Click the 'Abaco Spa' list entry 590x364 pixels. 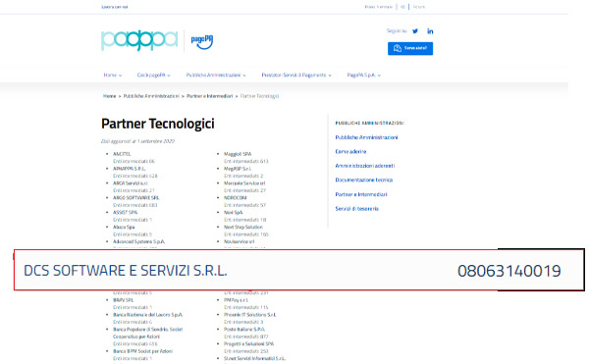click(124, 227)
